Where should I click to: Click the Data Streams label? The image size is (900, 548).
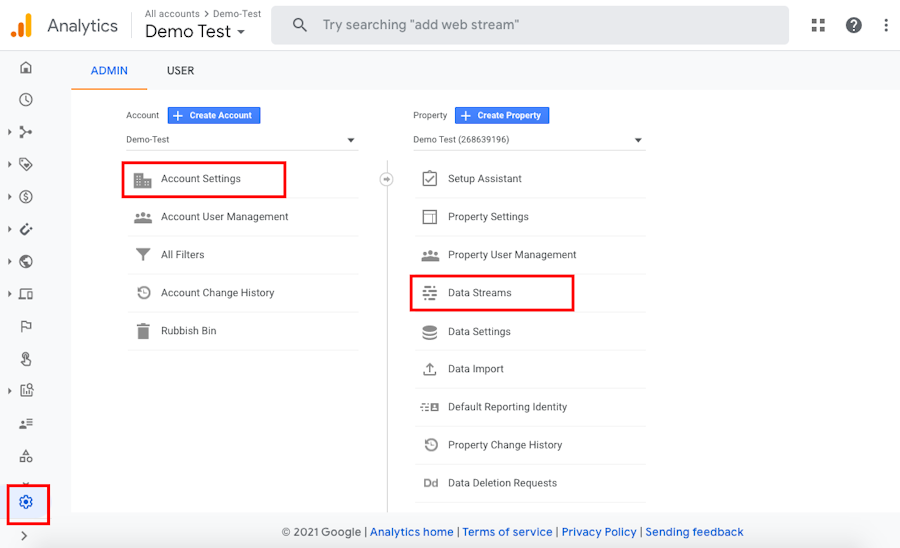(480, 293)
